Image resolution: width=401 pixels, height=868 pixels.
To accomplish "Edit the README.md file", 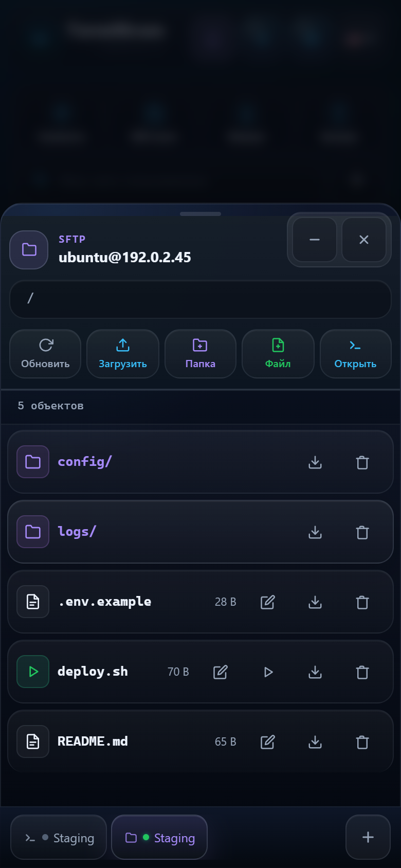I will pyautogui.click(x=268, y=742).
